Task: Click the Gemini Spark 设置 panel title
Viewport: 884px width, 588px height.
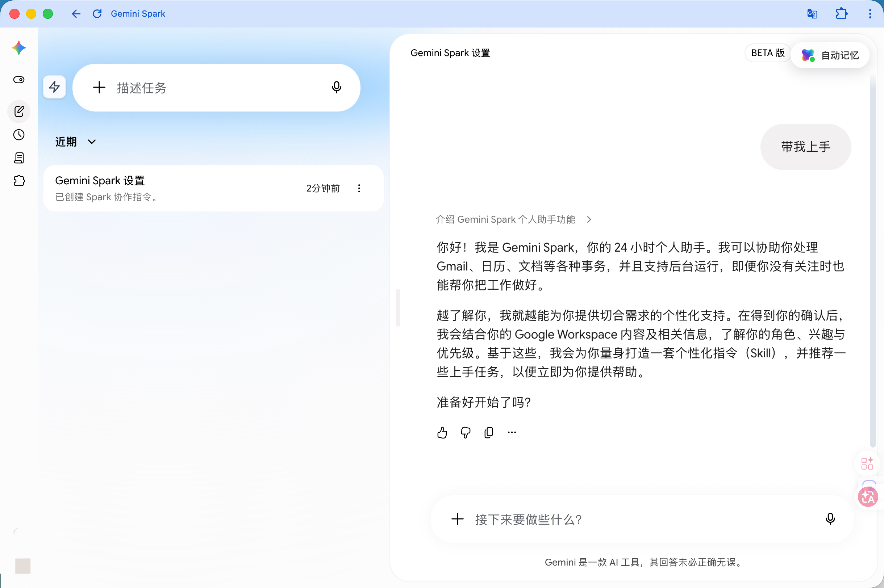Action: 450,53
